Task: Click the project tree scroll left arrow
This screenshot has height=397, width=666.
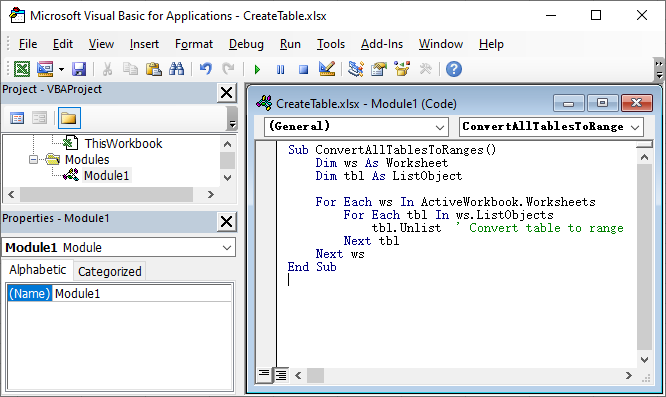Action: pyautogui.click(x=11, y=194)
